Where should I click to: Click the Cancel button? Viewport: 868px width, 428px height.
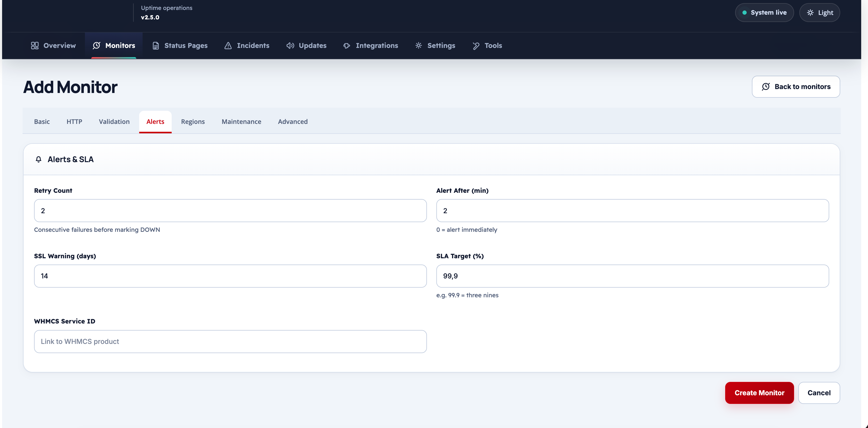tap(819, 393)
